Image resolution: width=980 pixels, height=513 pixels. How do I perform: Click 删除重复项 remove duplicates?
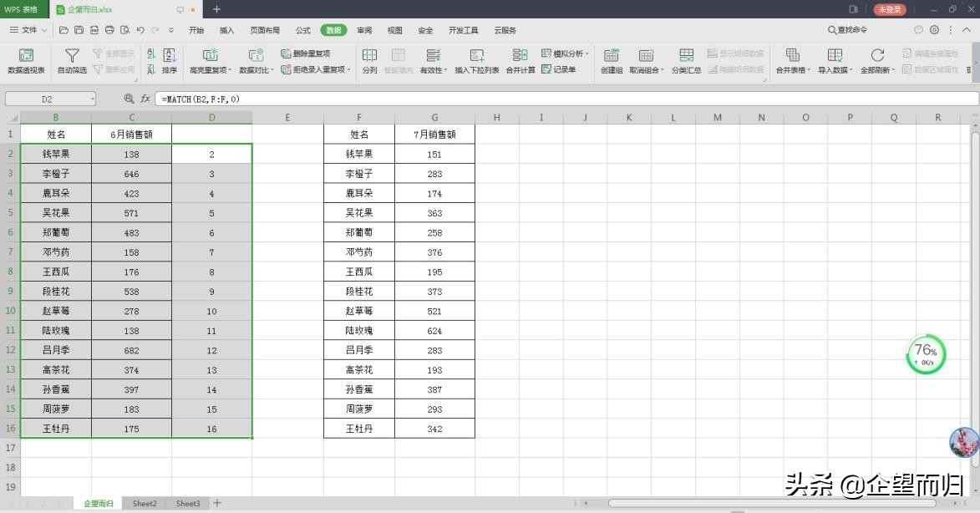tap(306, 53)
